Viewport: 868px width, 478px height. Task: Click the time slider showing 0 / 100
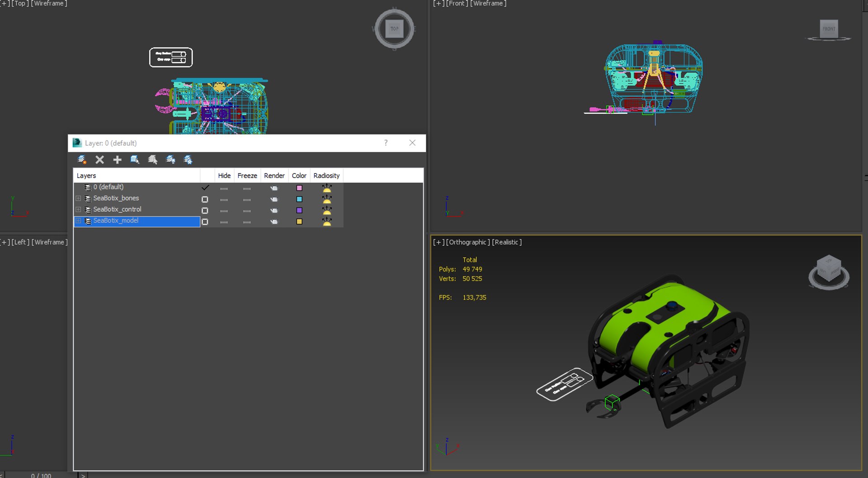[x=41, y=475]
